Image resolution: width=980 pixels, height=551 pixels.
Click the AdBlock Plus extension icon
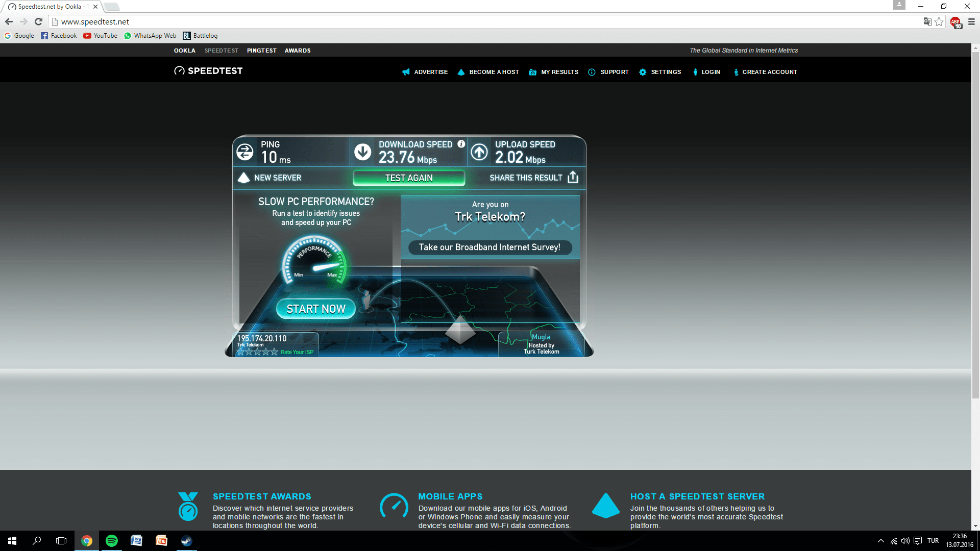pyautogui.click(x=955, y=22)
